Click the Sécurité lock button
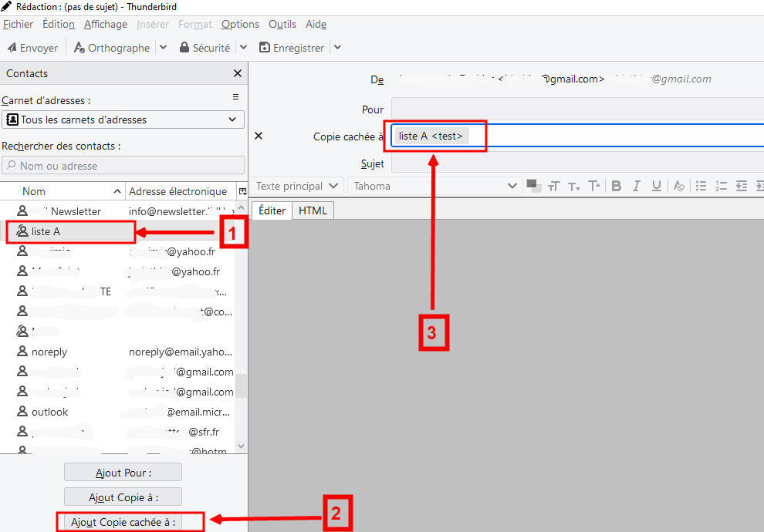 205,48
